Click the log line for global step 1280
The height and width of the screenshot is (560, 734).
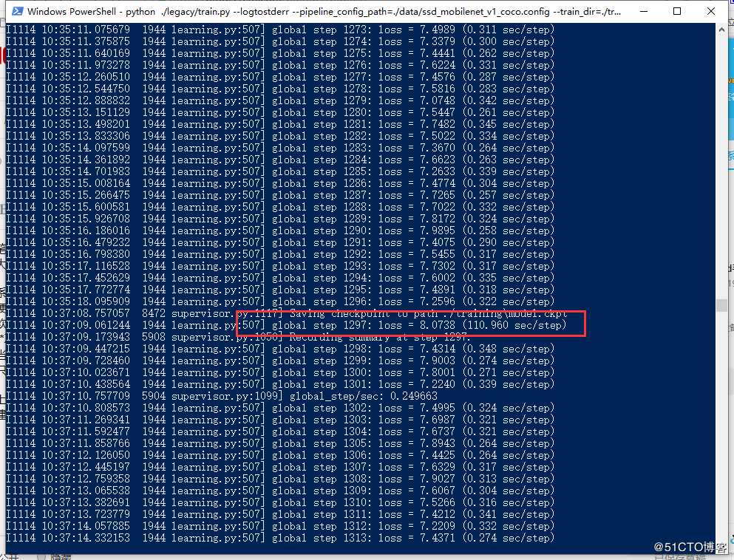[x=280, y=112]
